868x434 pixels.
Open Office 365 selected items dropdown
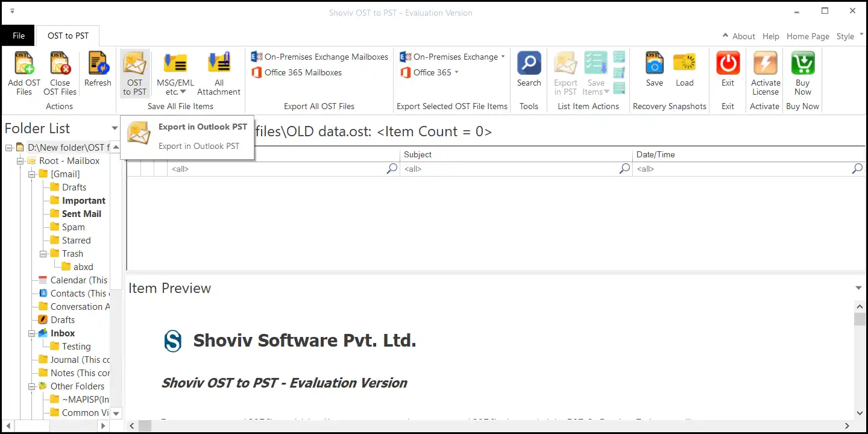(429, 72)
